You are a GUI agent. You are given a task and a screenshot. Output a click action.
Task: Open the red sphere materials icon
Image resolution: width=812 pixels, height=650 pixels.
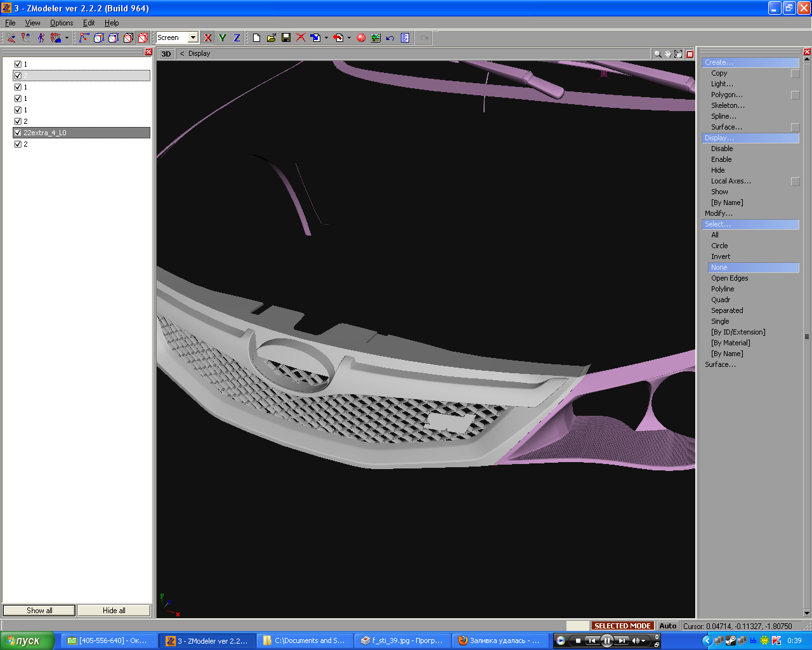(x=361, y=38)
